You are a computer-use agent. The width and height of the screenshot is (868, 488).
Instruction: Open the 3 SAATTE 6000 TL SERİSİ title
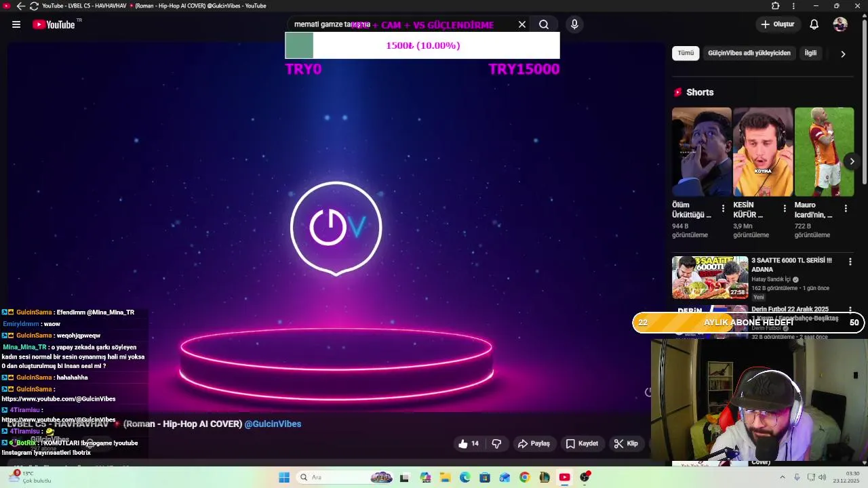[791, 264]
